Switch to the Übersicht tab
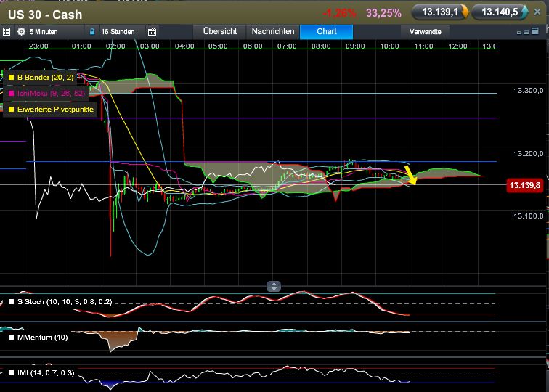This screenshot has width=549, height=392. pos(219,32)
